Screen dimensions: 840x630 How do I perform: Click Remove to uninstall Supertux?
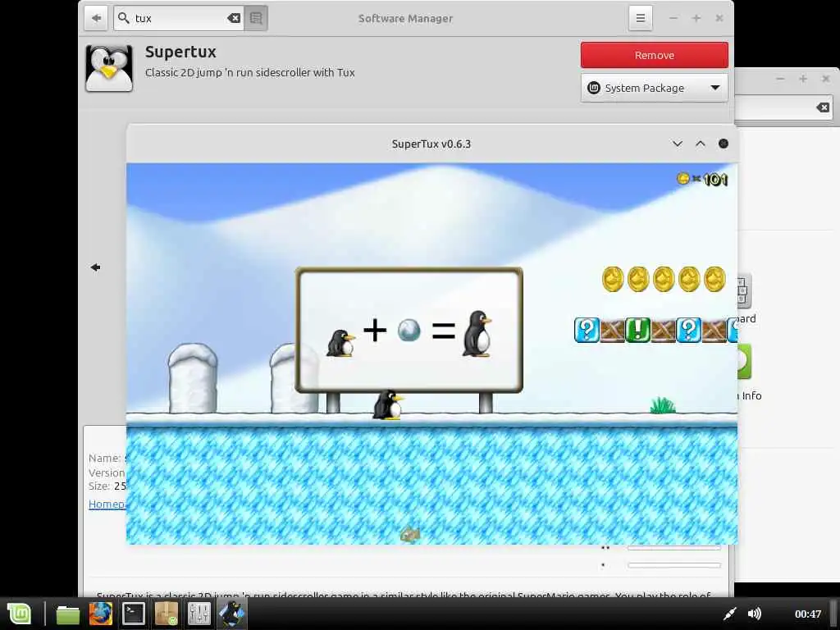click(654, 55)
